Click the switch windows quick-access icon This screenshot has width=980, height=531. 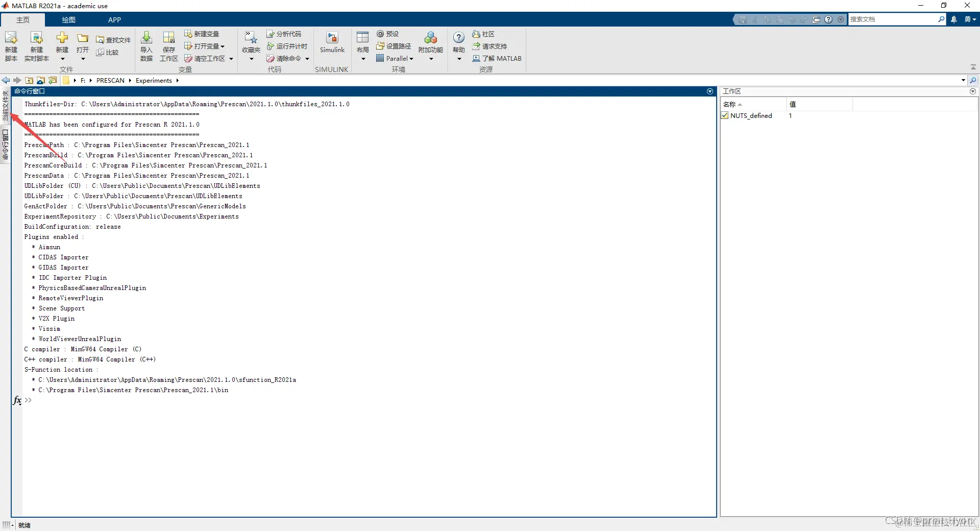tap(816, 19)
